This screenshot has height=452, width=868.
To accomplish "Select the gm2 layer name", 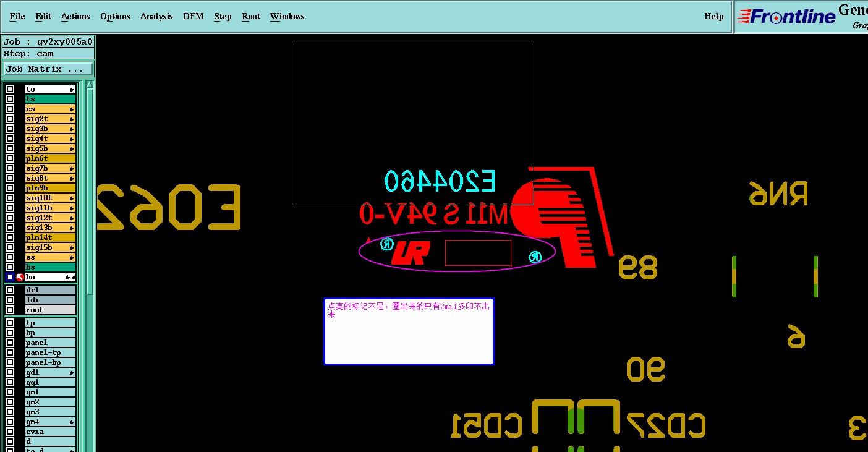I will 50,402.
